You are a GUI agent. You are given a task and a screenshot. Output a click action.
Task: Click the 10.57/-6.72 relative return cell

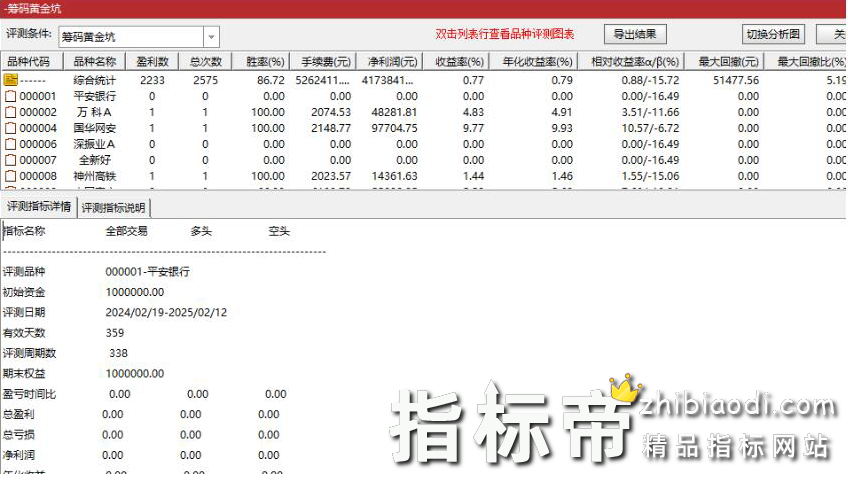650,128
